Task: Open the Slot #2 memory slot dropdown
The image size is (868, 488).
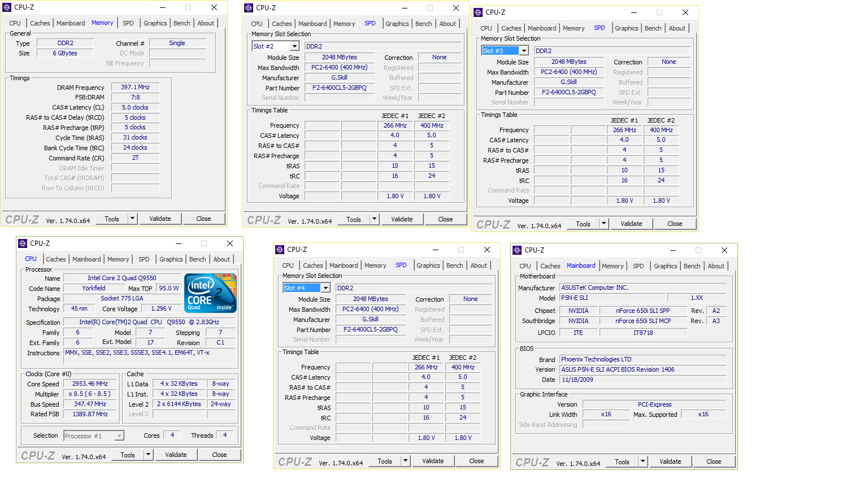Action: 294,46
